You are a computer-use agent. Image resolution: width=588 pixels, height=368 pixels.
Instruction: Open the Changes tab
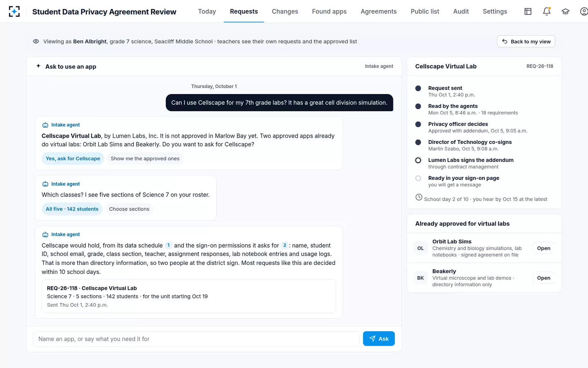point(285,11)
